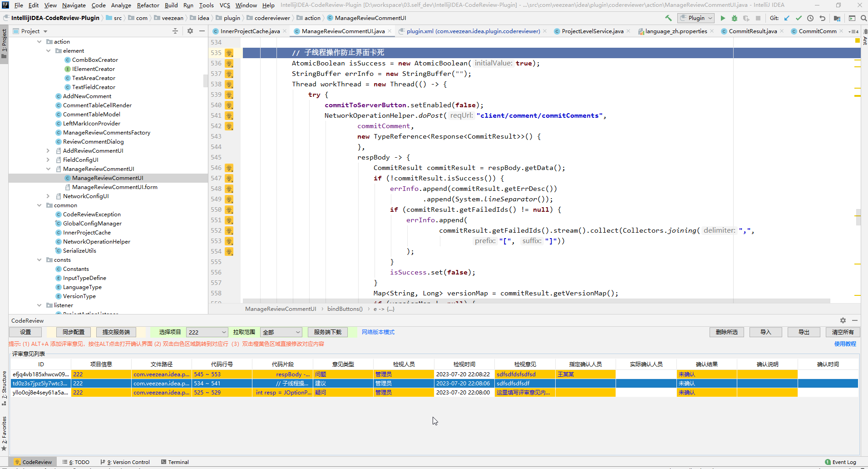Toggle the CodeReview tool window button
The width and height of the screenshot is (868, 469).
(33, 462)
